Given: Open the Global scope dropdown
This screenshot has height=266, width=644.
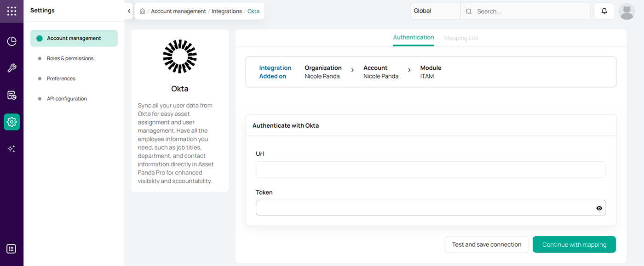Looking at the screenshot, I should click(x=434, y=11).
